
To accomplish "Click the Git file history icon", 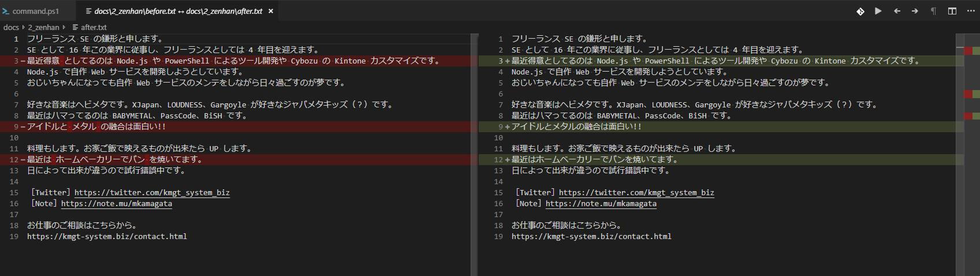I will (x=860, y=11).
